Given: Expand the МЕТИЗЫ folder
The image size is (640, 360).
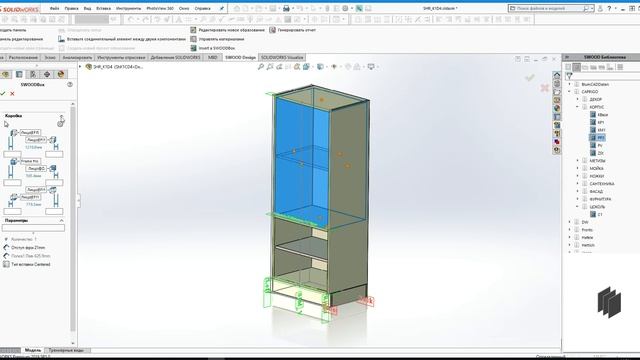Looking at the screenshot, I should (x=578, y=161).
